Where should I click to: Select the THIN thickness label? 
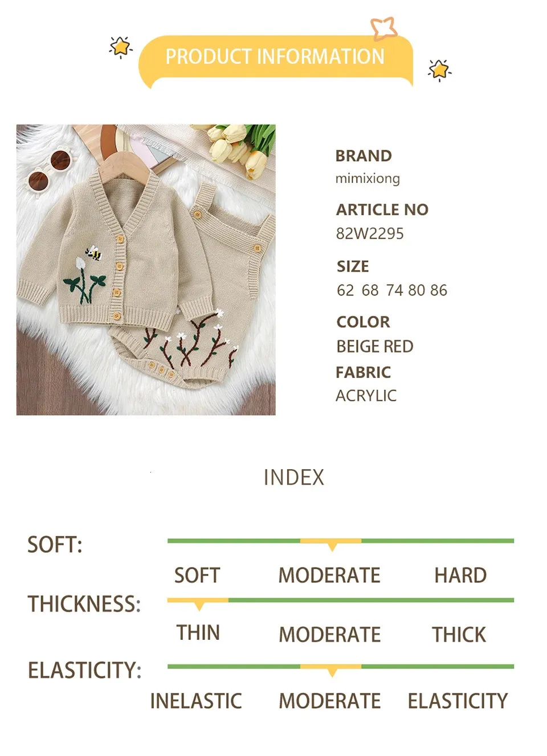198,632
